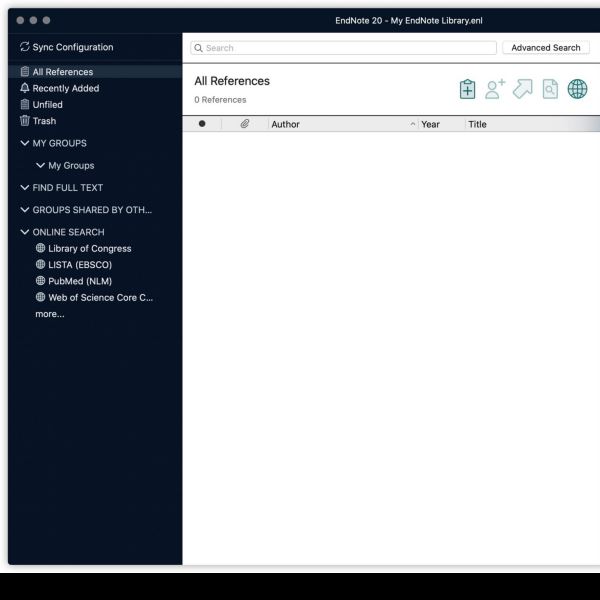This screenshot has height=600, width=600.
Task: Collapse the MY GROUPS section
Action: pyautogui.click(x=24, y=143)
